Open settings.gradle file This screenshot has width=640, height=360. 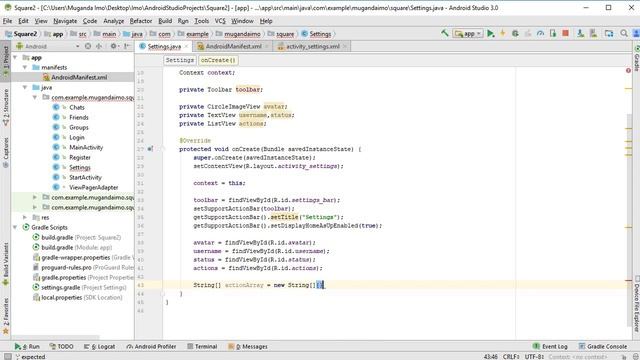coord(80,287)
